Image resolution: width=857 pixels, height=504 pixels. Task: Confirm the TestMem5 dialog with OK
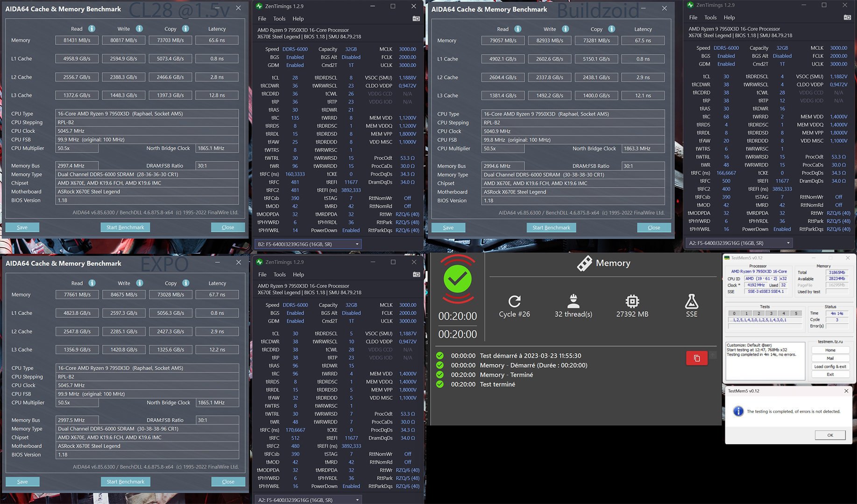tap(830, 435)
